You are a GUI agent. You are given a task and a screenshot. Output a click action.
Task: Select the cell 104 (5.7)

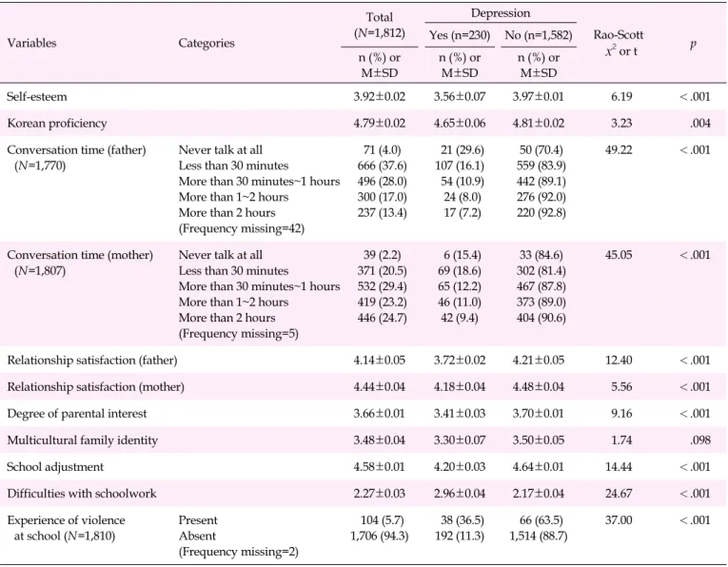[x=383, y=520]
